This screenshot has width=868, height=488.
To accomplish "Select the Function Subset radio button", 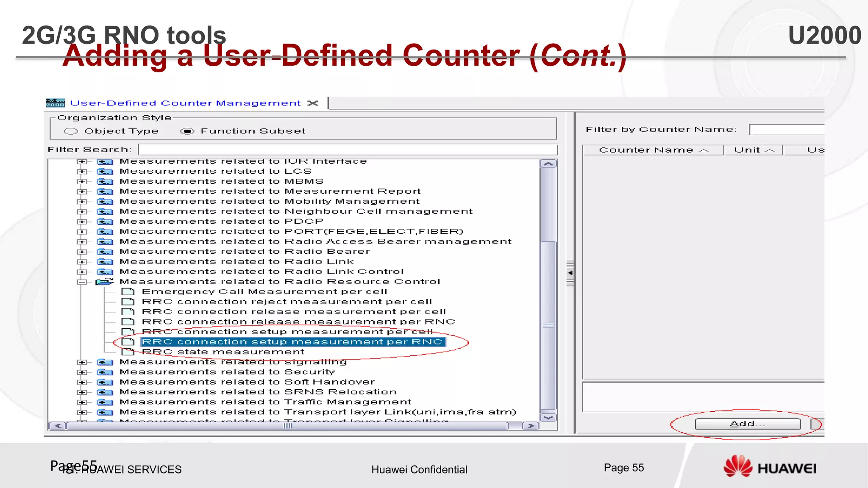I will tap(187, 131).
